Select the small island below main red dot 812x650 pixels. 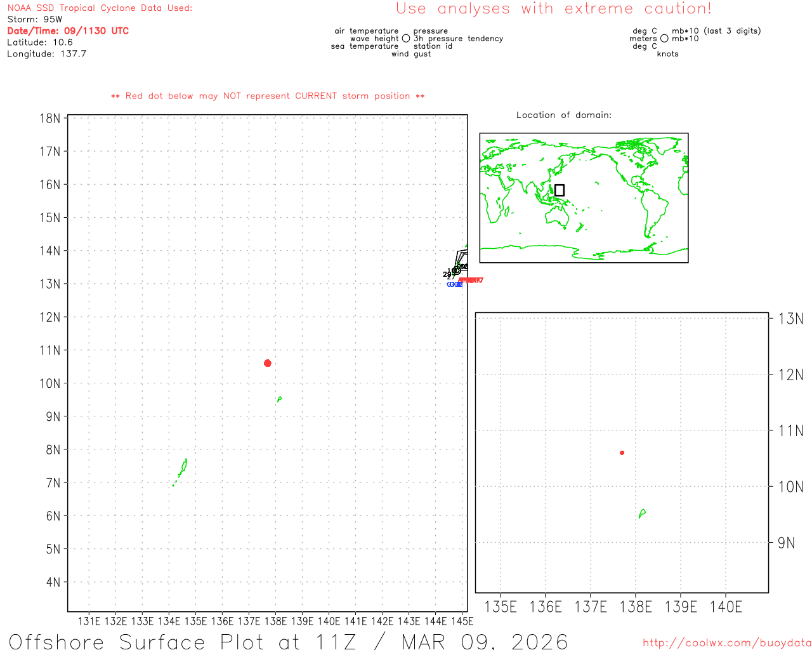279,399
